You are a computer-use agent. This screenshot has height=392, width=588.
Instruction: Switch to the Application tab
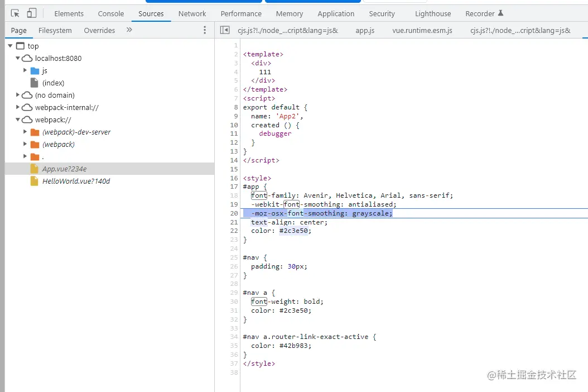point(336,14)
